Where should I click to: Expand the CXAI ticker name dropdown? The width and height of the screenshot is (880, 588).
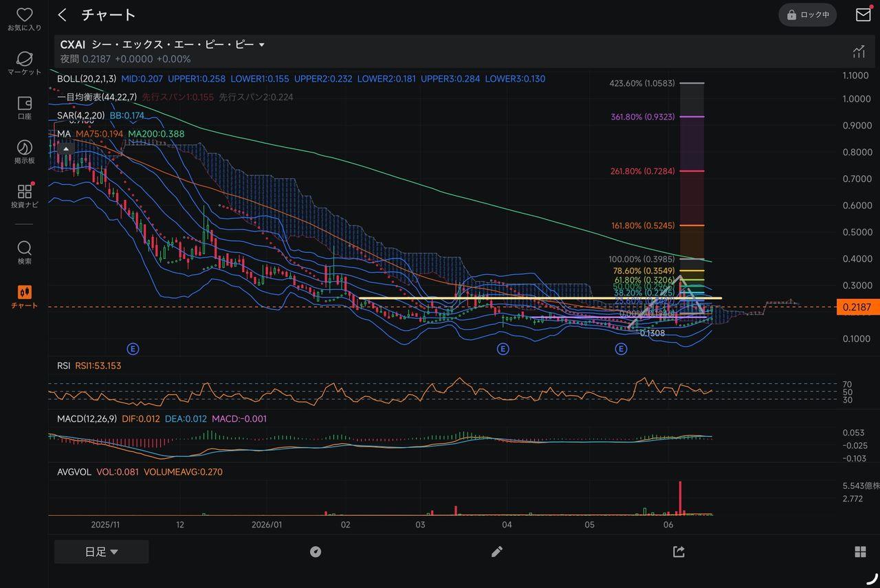(x=261, y=45)
